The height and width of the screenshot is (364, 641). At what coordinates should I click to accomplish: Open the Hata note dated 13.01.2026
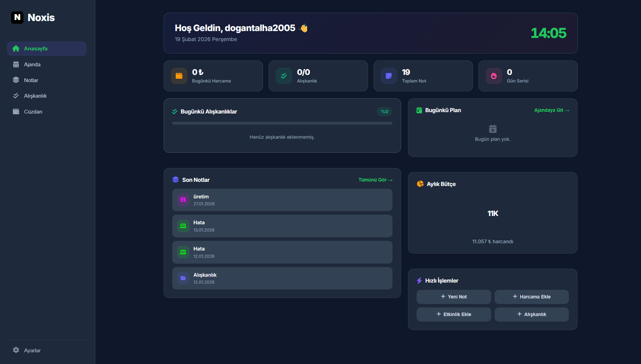[x=282, y=226]
